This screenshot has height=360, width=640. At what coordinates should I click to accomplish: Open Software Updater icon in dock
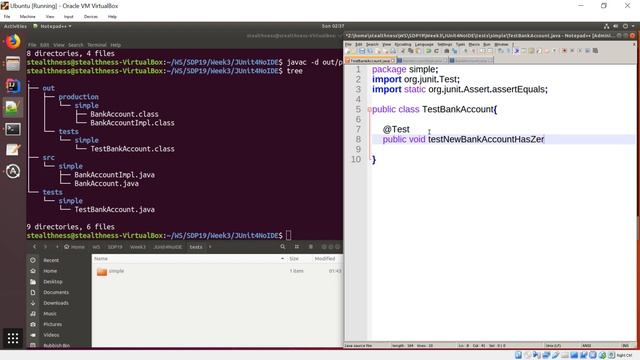(x=13, y=171)
